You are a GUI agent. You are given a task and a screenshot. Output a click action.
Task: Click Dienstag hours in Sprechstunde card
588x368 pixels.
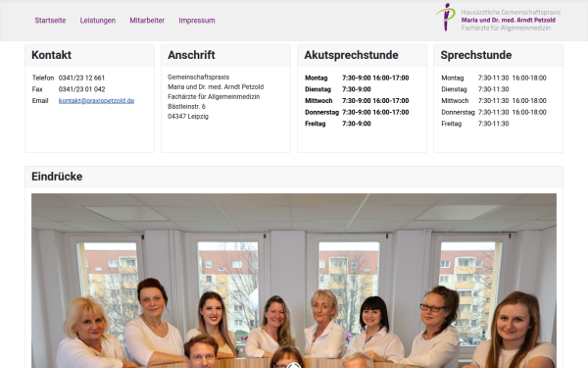tap(494, 89)
